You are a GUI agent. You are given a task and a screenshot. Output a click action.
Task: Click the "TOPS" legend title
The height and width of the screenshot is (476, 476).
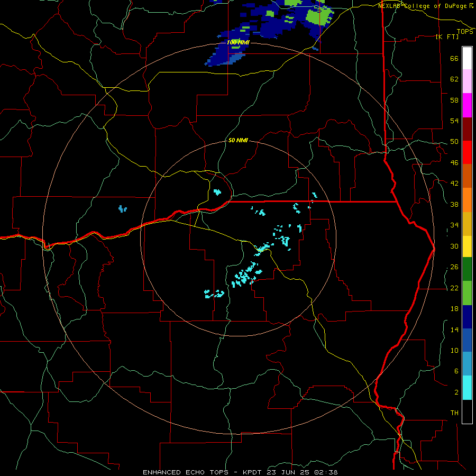pyautogui.click(x=465, y=32)
